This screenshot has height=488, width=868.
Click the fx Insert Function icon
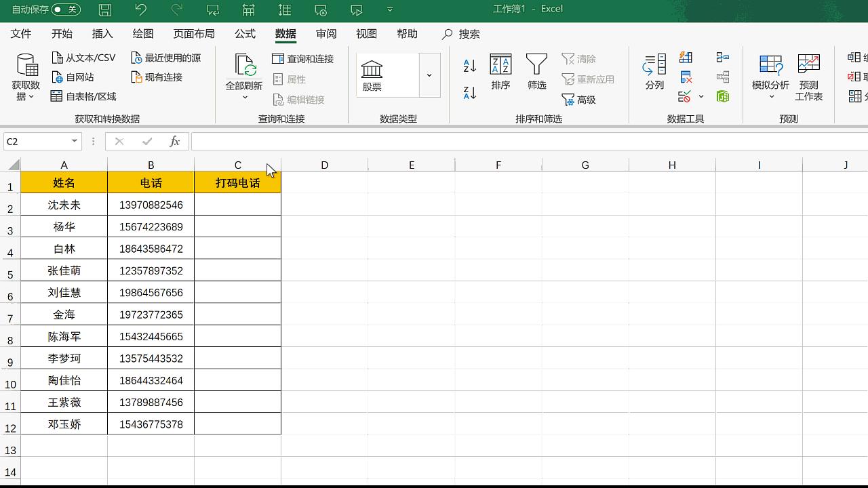point(175,141)
